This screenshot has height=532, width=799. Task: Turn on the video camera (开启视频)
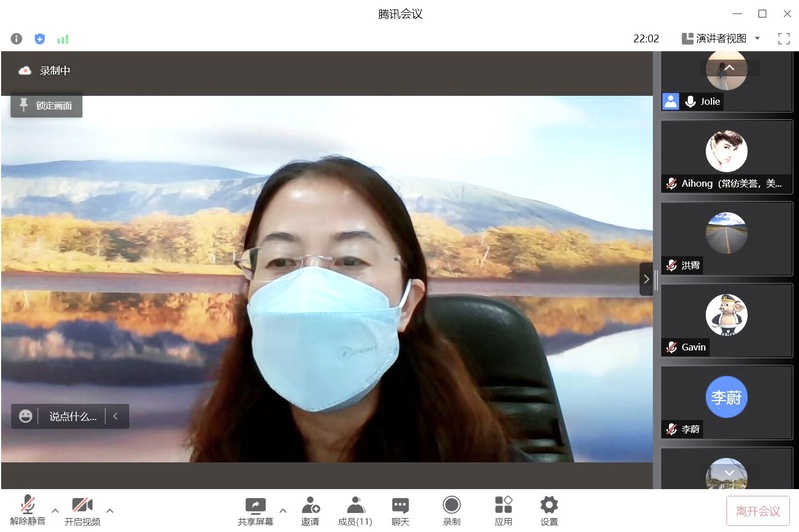82,510
